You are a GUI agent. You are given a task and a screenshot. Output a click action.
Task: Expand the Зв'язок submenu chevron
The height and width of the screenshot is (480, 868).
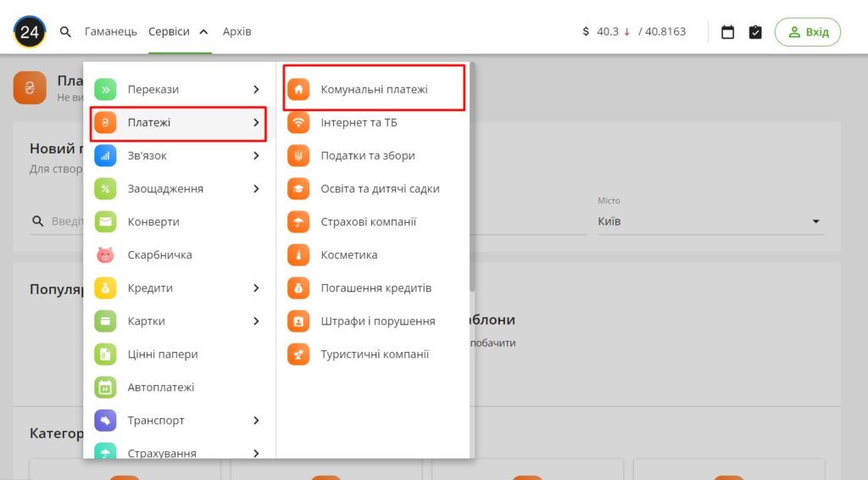point(256,155)
